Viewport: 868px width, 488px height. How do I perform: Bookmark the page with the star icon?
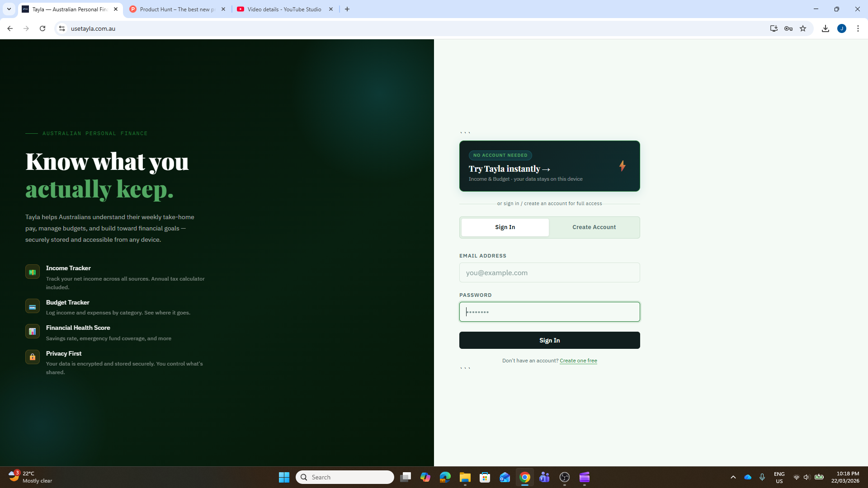tap(803, 28)
